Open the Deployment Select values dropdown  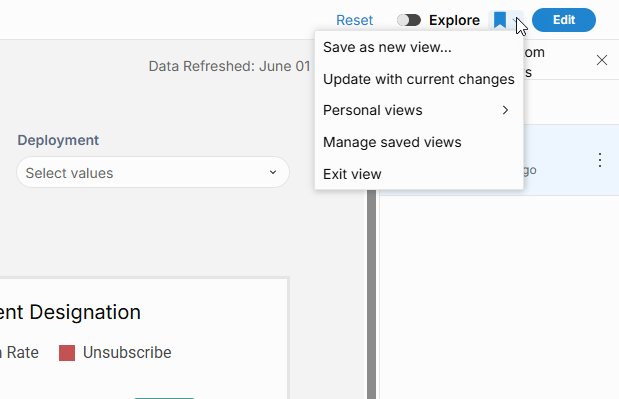click(x=153, y=172)
